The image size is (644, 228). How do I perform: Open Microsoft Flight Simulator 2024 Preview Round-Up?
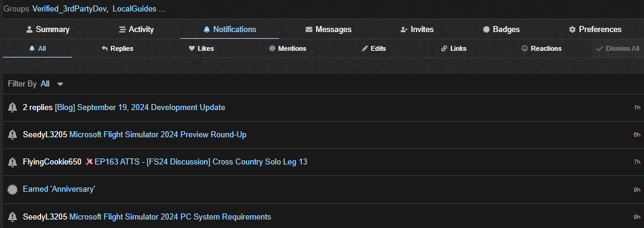click(x=158, y=134)
